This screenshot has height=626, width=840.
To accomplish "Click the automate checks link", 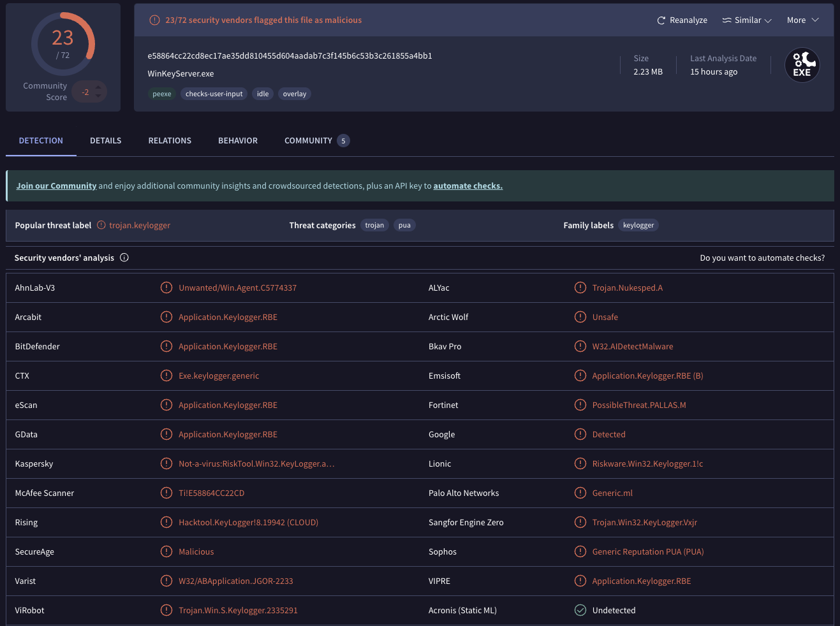I will point(468,186).
